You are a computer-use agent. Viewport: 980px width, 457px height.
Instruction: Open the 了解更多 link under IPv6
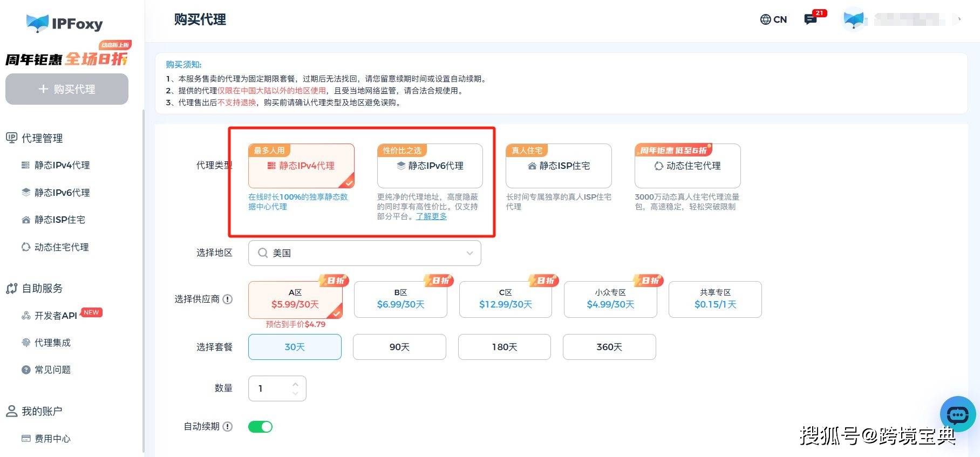pyautogui.click(x=431, y=216)
